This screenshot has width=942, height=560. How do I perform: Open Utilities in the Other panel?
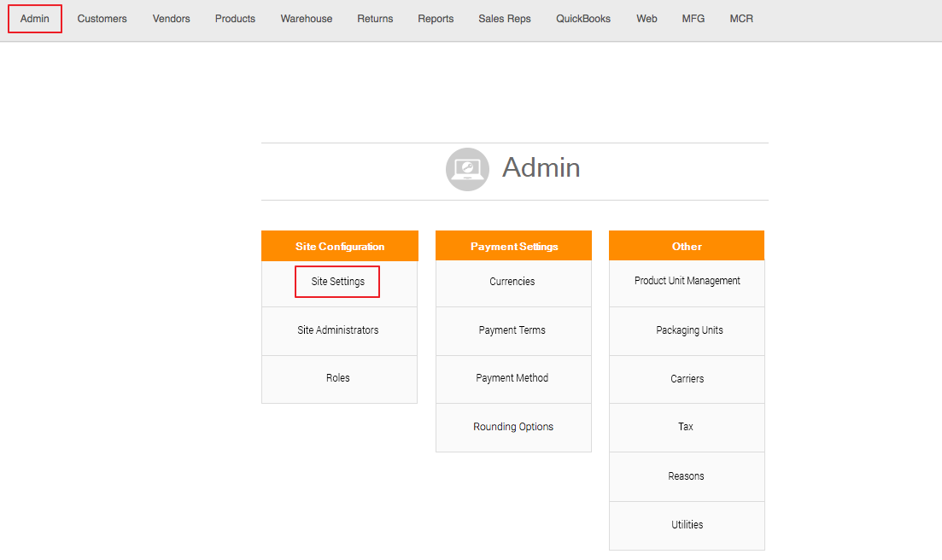(687, 525)
